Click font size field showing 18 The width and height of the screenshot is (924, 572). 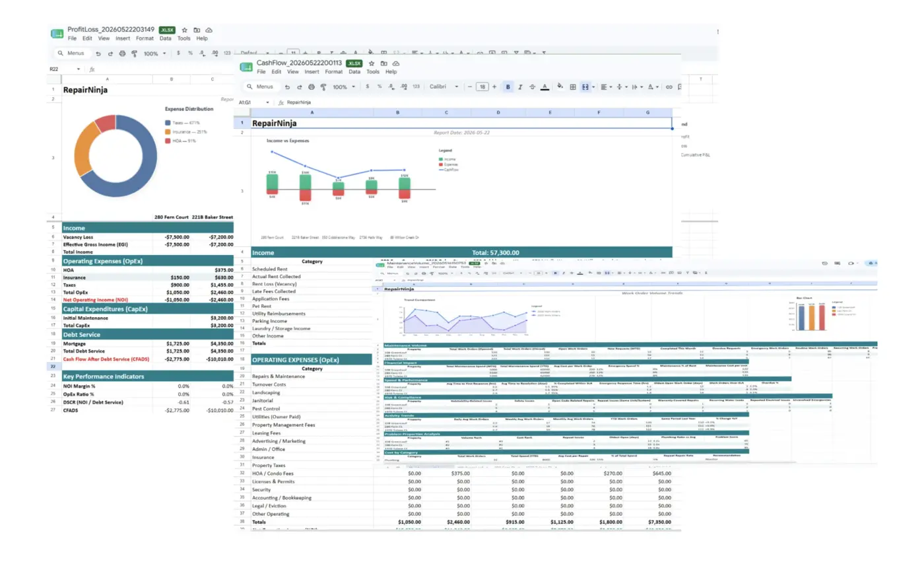pyautogui.click(x=482, y=87)
